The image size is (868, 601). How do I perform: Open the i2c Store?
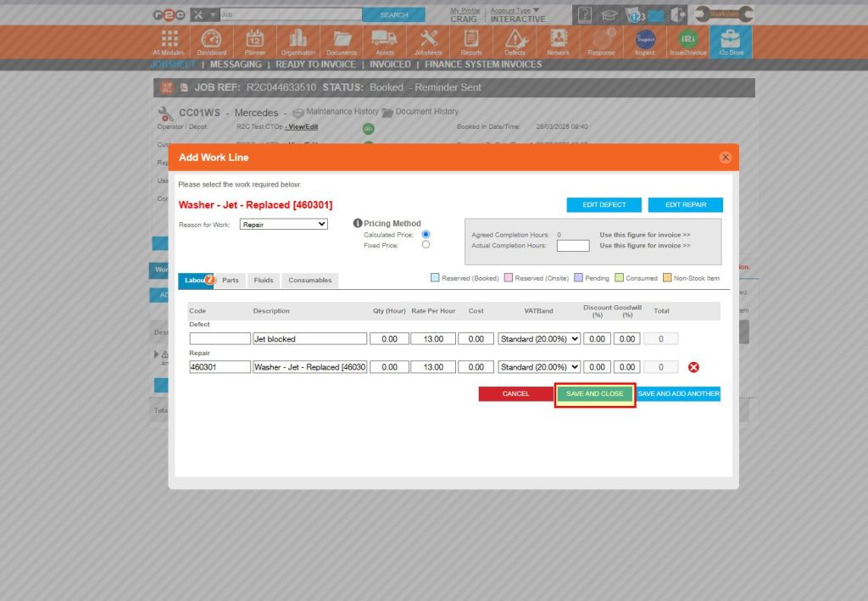(730, 40)
